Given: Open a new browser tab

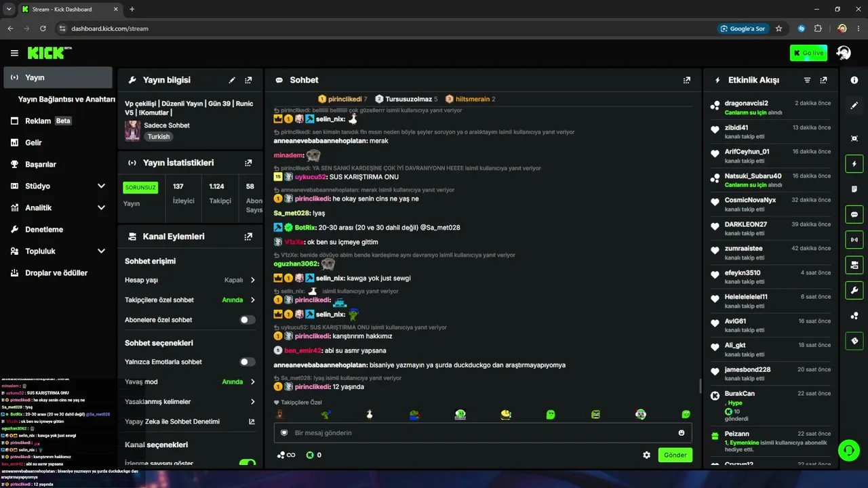Looking at the screenshot, I should (132, 9).
